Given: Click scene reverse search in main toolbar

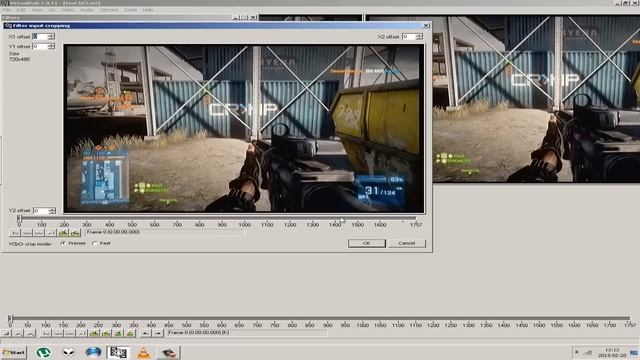Looking at the screenshot, I should point(118,333).
